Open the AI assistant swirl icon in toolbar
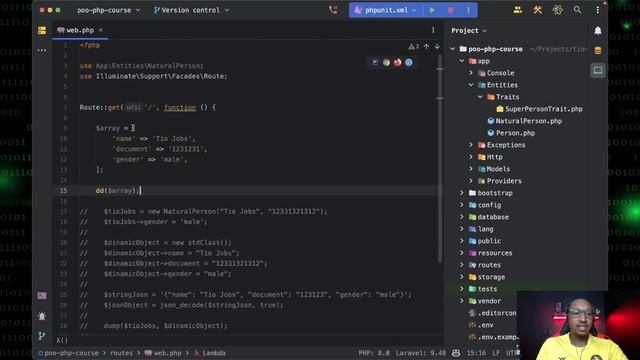 558,10
